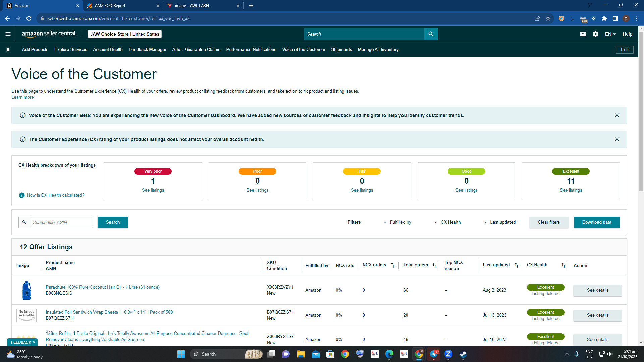644x362 pixels.
Task: Open Telegram from the taskbar
Action: (x=434, y=354)
